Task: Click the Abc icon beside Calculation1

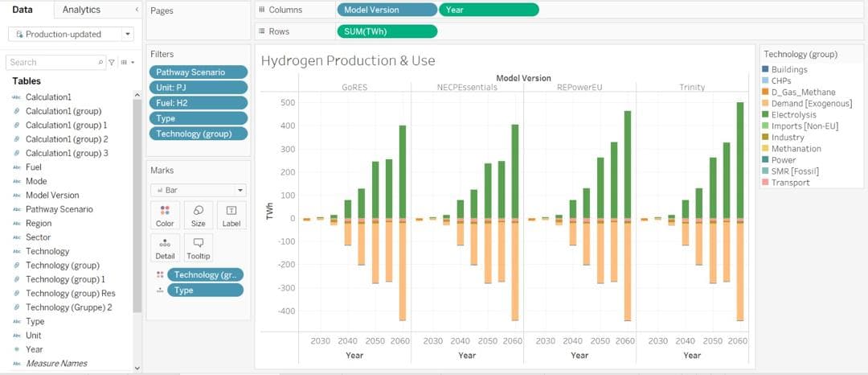Action: click(15, 97)
